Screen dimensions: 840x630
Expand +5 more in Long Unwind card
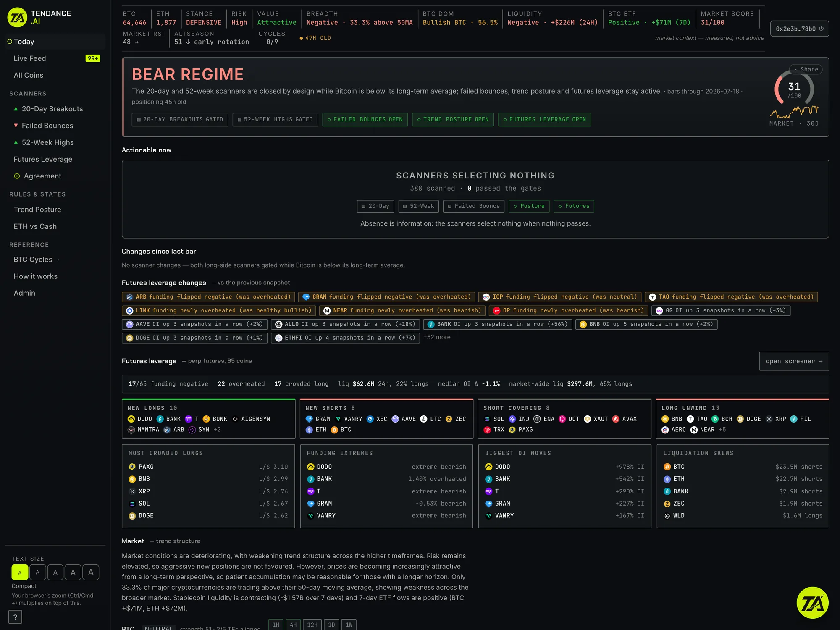pyautogui.click(x=722, y=430)
